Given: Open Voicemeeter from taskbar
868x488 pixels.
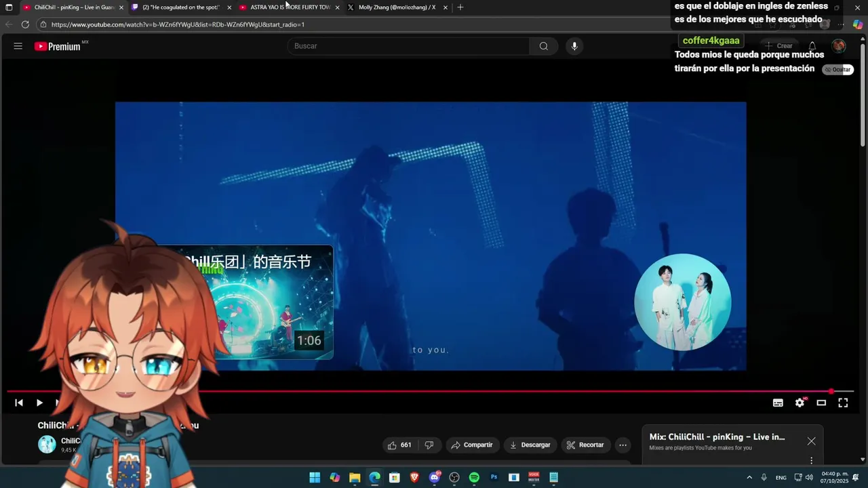Looking at the screenshot, I should (534, 477).
